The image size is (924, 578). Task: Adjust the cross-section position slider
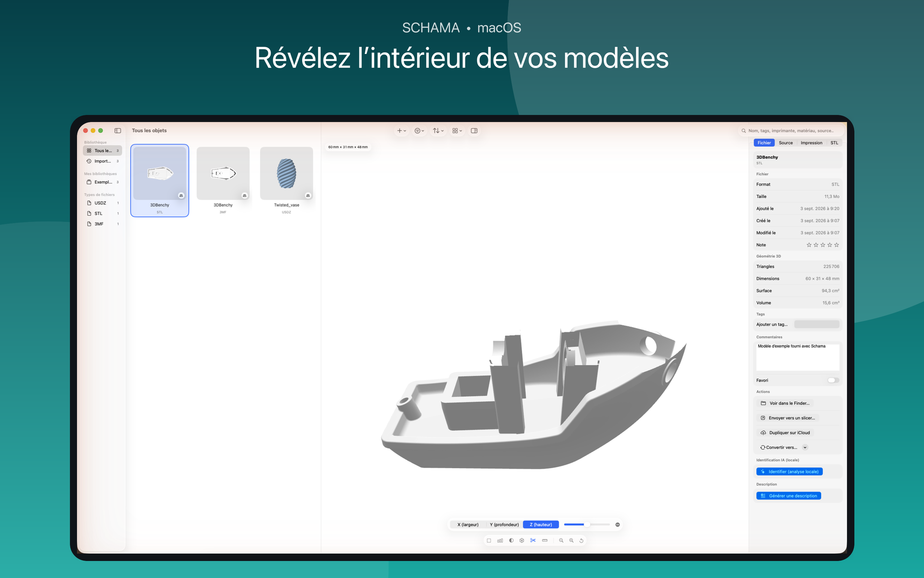587,525
